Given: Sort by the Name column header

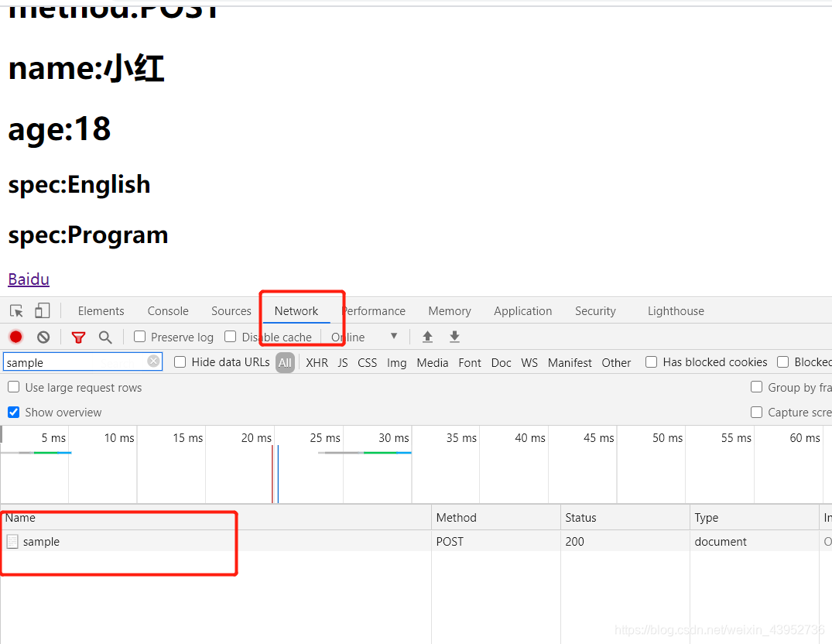Looking at the screenshot, I should (x=215, y=517).
